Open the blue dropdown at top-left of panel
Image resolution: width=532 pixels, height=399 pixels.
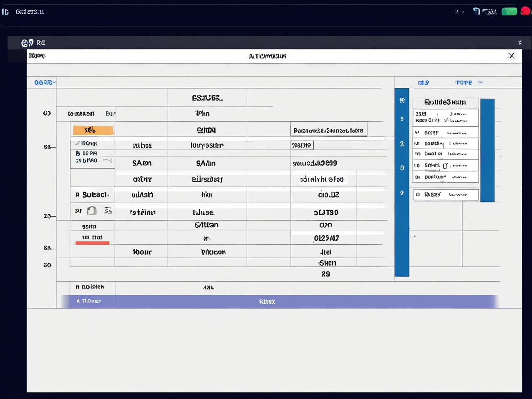(x=44, y=83)
